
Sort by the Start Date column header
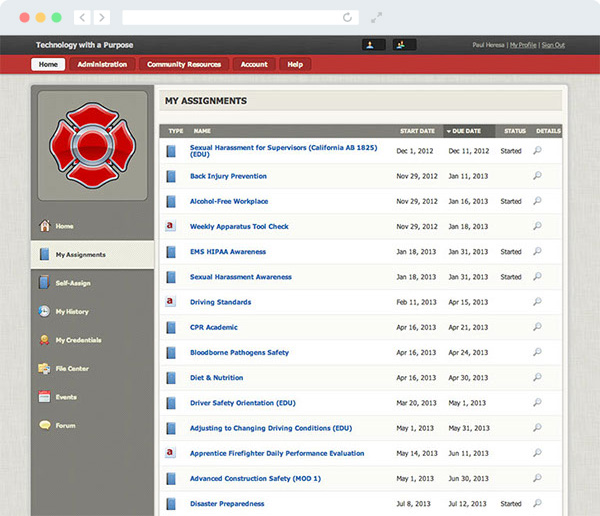(417, 131)
